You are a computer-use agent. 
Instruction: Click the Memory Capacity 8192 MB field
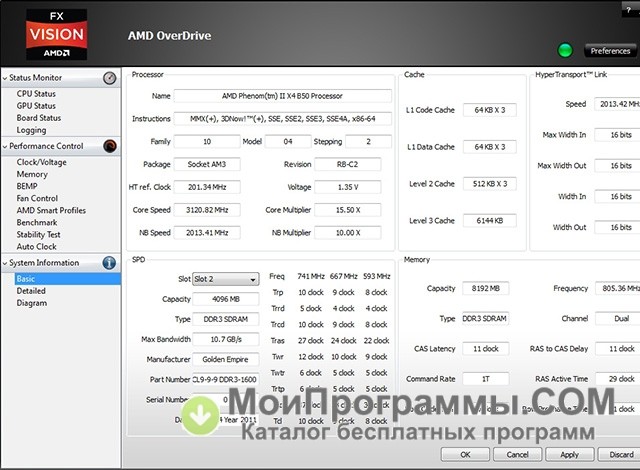486,288
